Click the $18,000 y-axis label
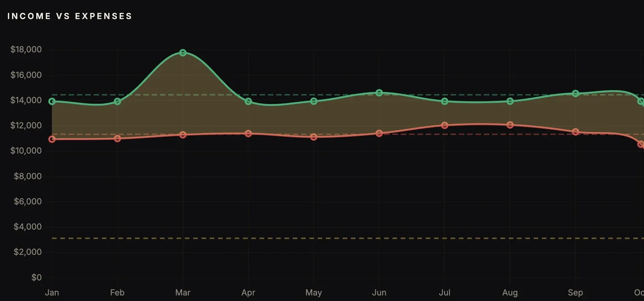 tap(26, 50)
